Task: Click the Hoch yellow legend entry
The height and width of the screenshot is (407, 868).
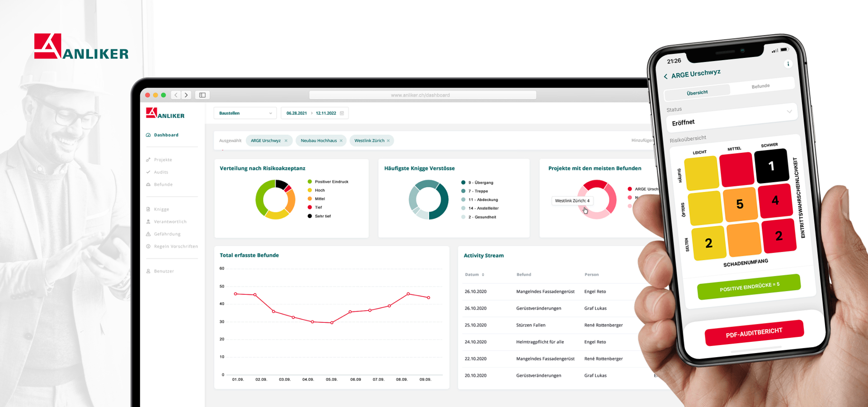Action: click(x=316, y=190)
